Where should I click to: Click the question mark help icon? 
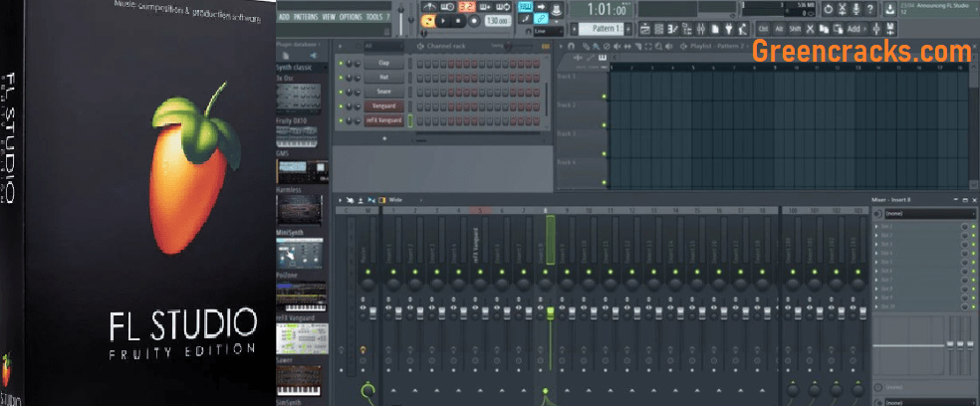tap(869, 9)
